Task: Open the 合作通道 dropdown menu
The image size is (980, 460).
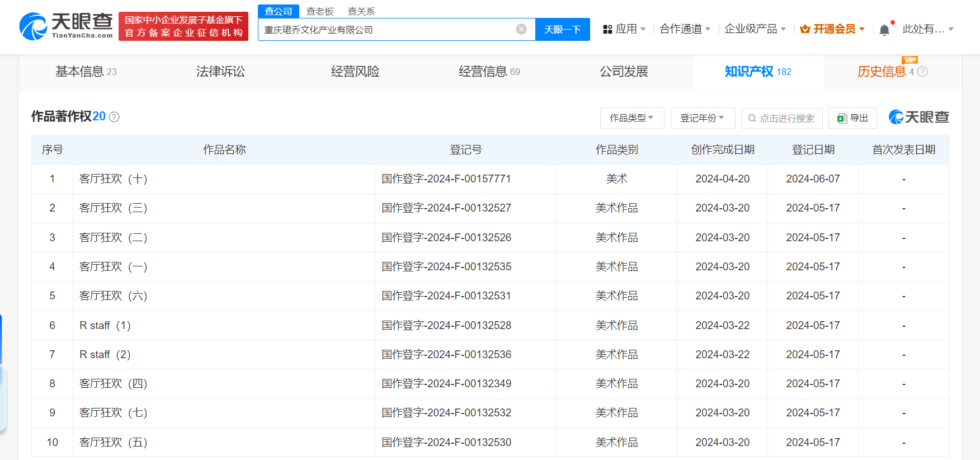Action: coord(685,29)
